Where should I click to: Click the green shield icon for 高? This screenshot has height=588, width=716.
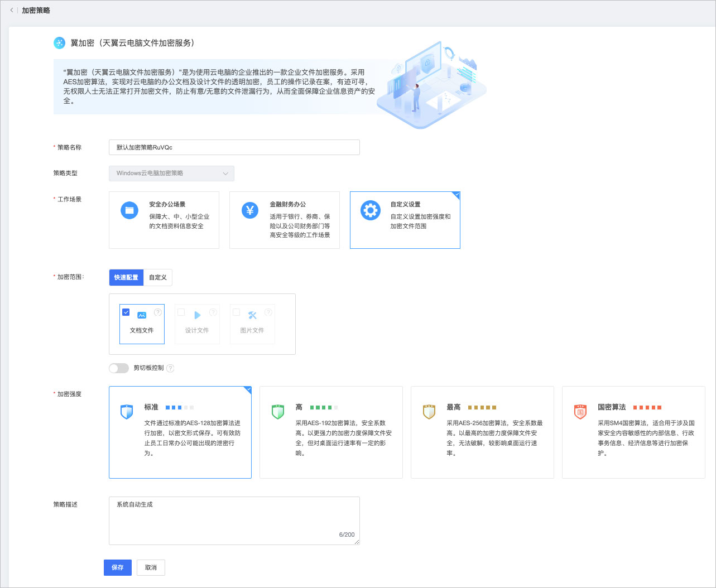click(x=278, y=412)
